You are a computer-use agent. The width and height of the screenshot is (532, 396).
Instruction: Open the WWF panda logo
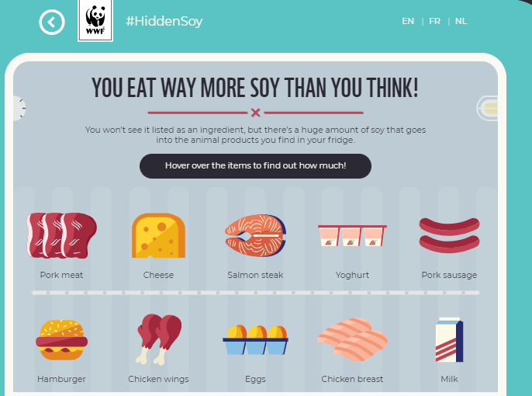(x=95, y=20)
